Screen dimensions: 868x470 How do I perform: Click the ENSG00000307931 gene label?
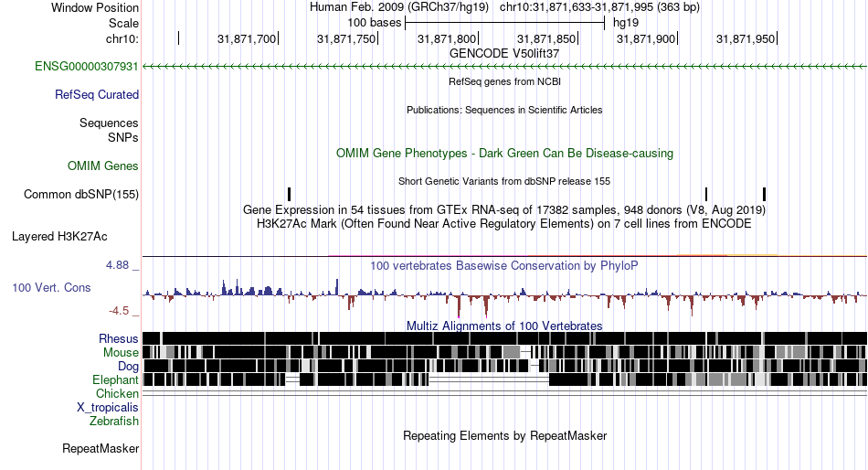(x=87, y=67)
